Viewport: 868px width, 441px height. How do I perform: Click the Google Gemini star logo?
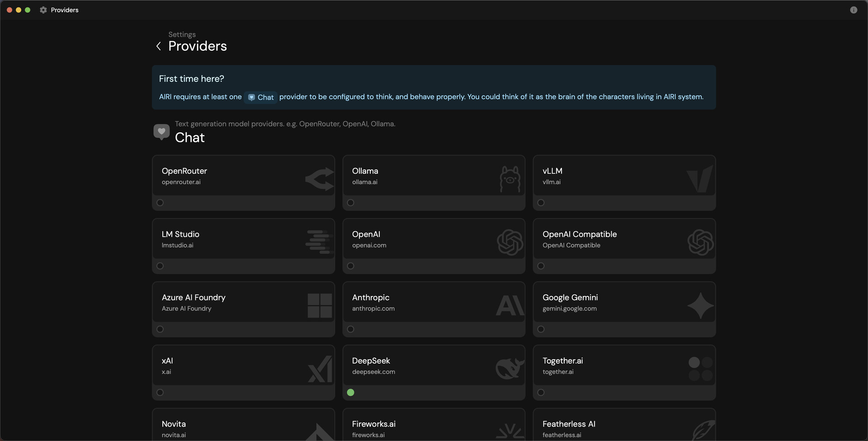pyautogui.click(x=700, y=305)
